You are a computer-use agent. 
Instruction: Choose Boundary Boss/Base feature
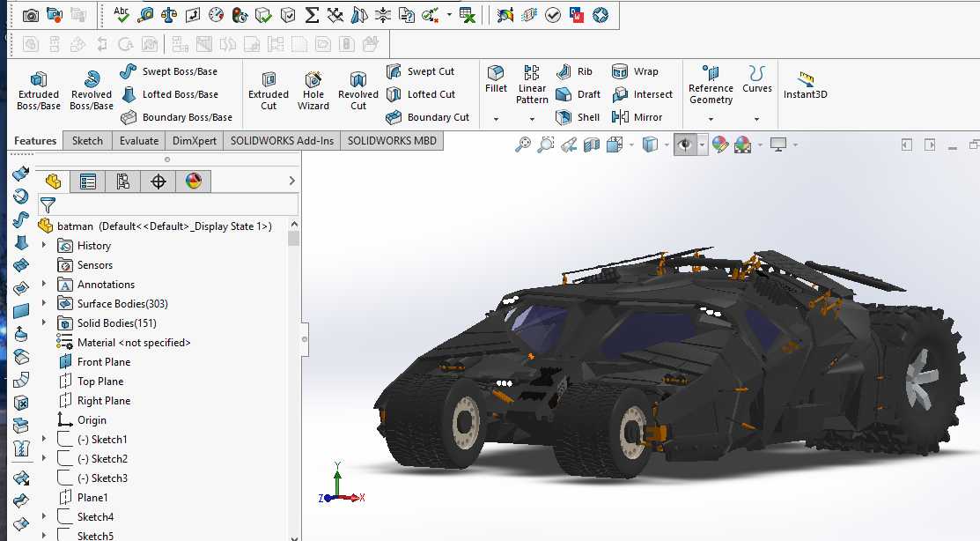(x=176, y=117)
